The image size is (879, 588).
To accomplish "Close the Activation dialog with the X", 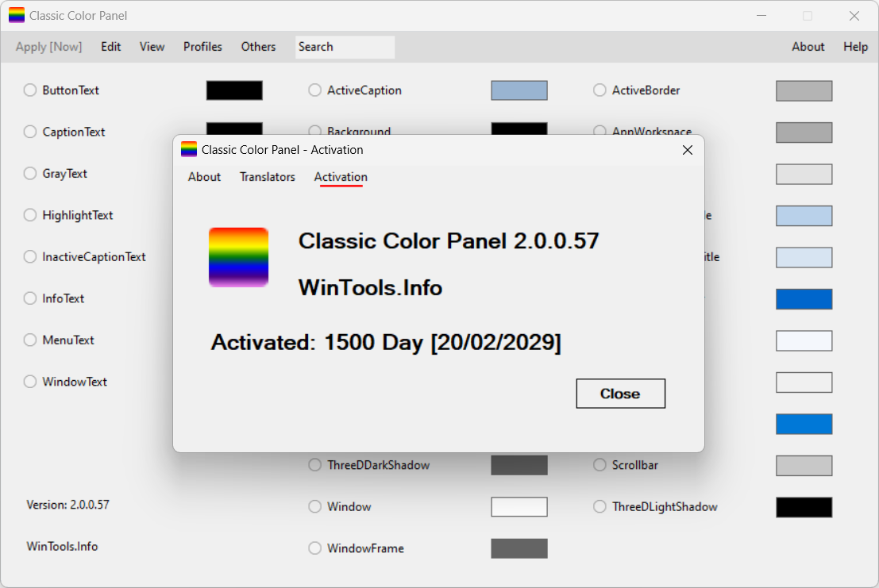I will click(x=688, y=150).
